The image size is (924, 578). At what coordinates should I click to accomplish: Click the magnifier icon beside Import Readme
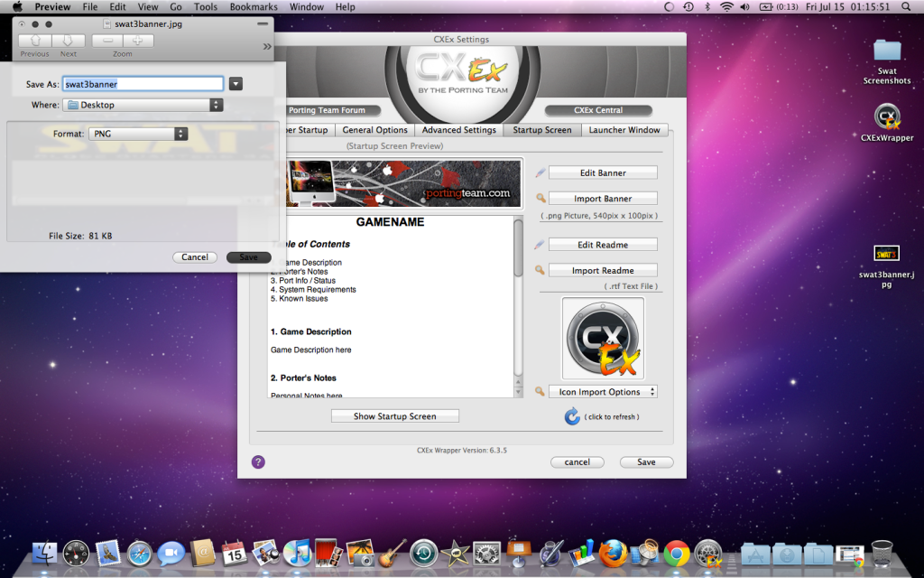[x=540, y=270]
